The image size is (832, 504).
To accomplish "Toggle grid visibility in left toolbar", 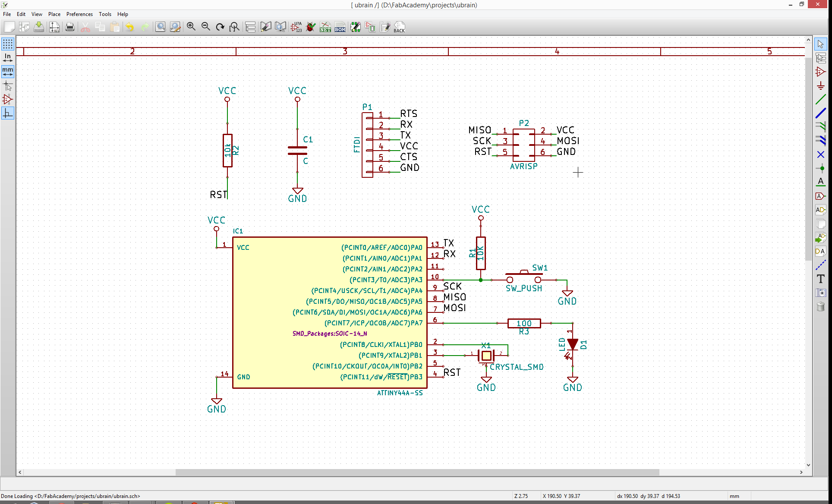I will click(8, 44).
